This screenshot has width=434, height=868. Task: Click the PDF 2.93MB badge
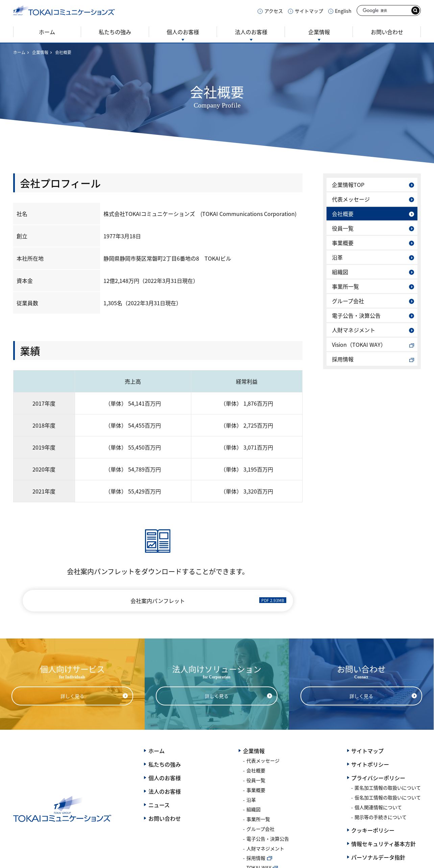(273, 600)
